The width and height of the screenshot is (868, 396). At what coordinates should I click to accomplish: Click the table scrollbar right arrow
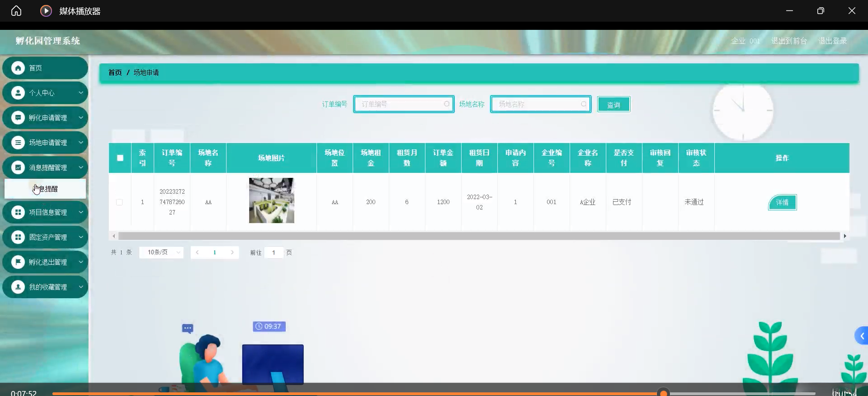coord(844,236)
